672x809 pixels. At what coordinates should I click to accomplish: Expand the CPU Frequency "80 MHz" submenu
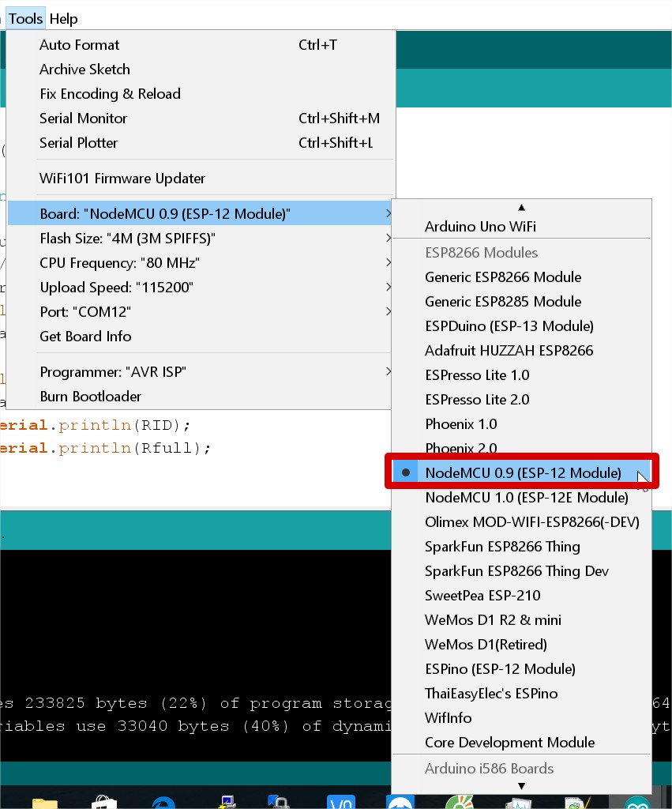click(x=201, y=262)
